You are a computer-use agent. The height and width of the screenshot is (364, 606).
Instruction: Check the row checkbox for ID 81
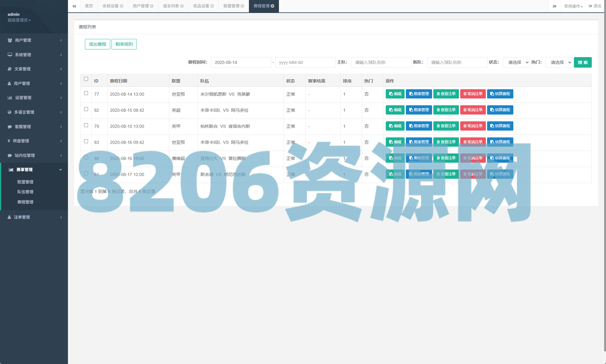point(86,174)
